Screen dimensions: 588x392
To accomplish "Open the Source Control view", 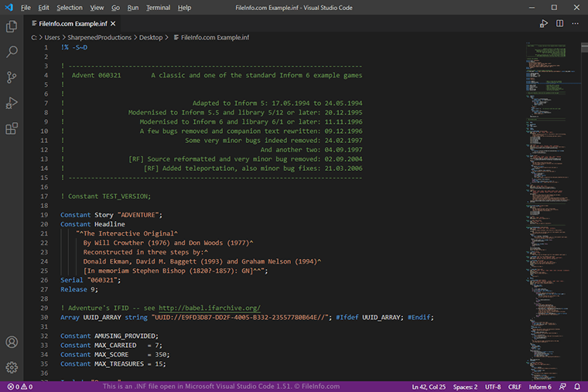I will (x=12, y=77).
